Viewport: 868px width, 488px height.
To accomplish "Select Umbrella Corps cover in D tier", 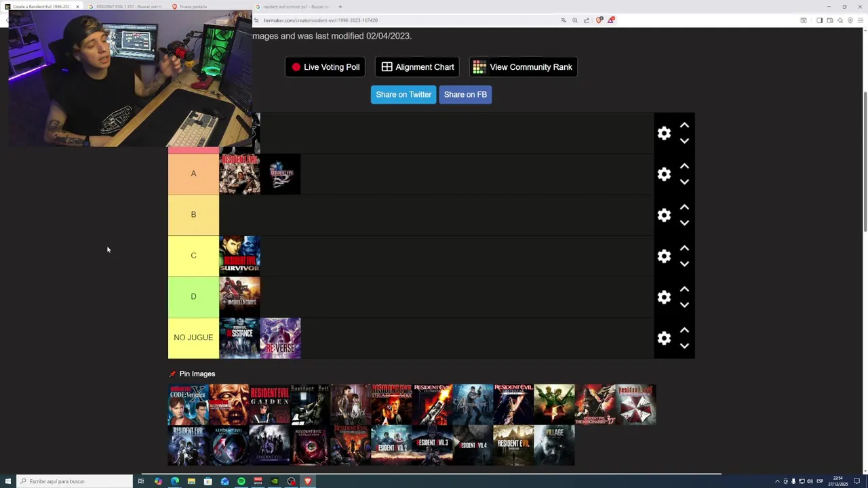I will tap(239, 297).
